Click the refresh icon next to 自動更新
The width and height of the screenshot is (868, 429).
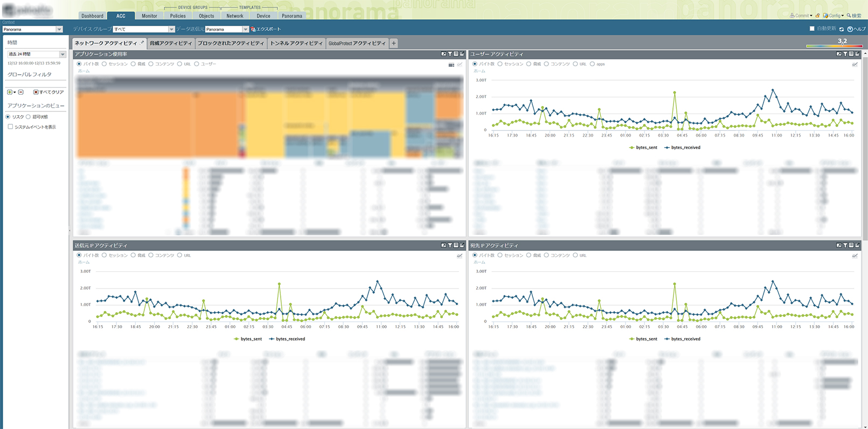point(841,29)
